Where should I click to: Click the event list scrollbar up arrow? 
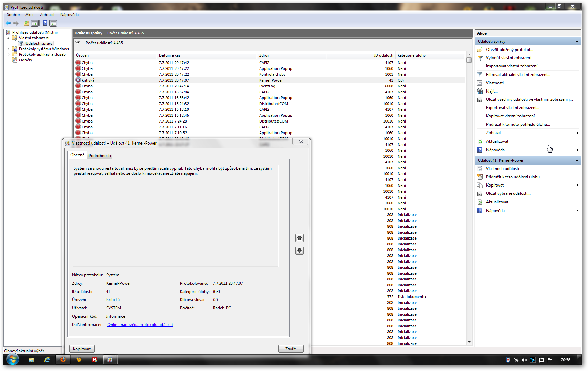click(469, 55)
